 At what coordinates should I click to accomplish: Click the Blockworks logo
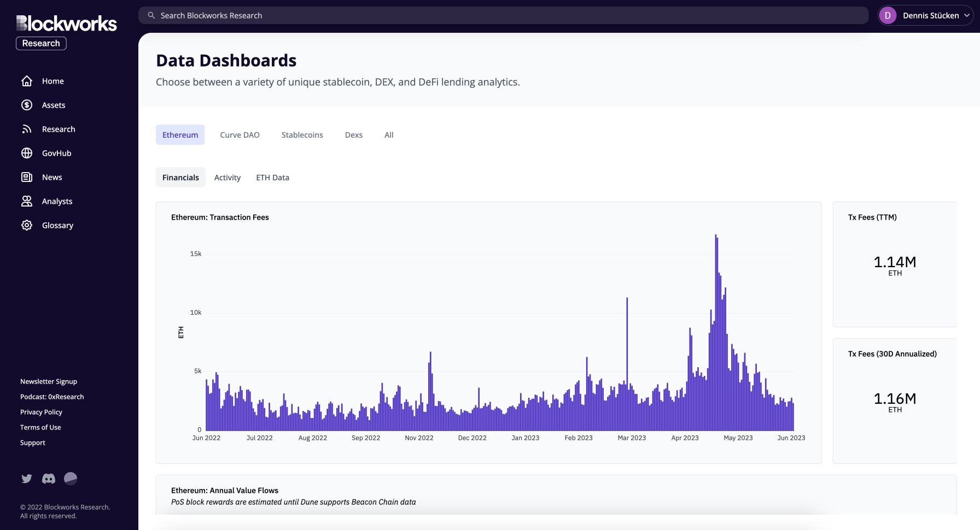click(66, 23)
